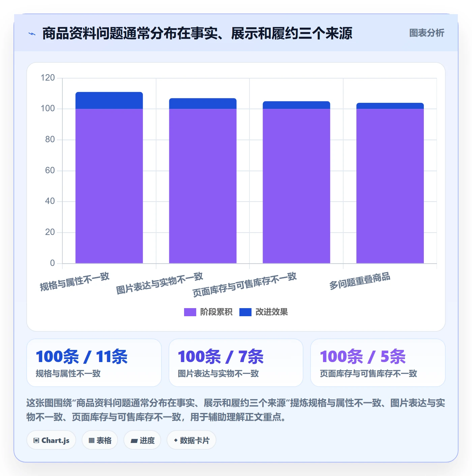Click the lightning icon beside the title

point(32,34)
